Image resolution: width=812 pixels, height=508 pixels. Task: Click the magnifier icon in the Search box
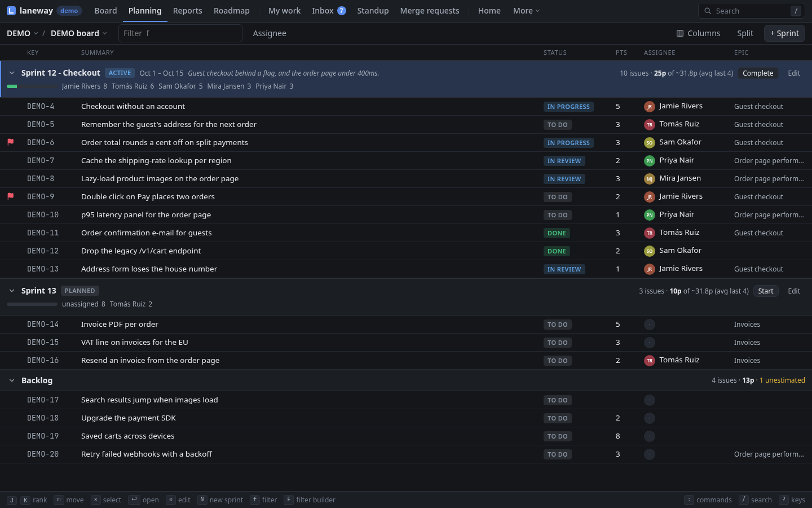[708, 11]
